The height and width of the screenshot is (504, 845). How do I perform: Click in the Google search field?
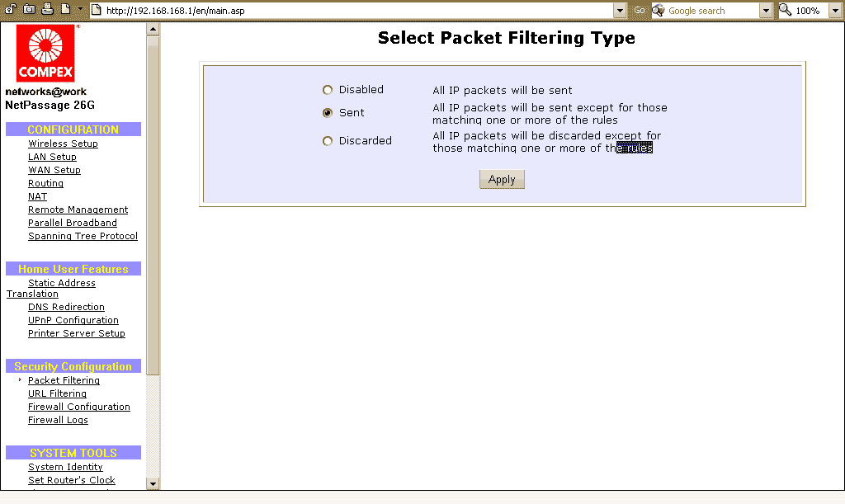711,11
